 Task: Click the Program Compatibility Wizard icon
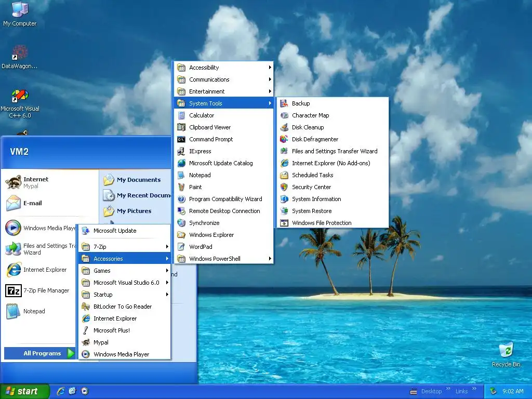tap(181, 199)
